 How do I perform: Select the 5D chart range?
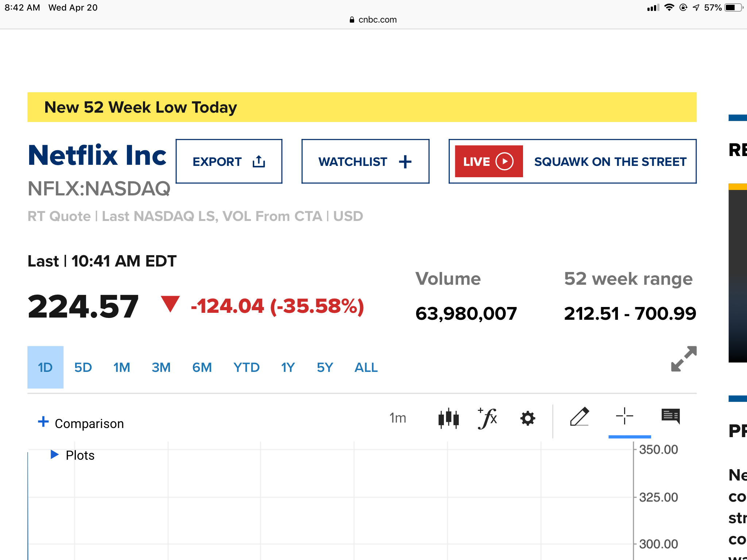click(x=83, y=367)
